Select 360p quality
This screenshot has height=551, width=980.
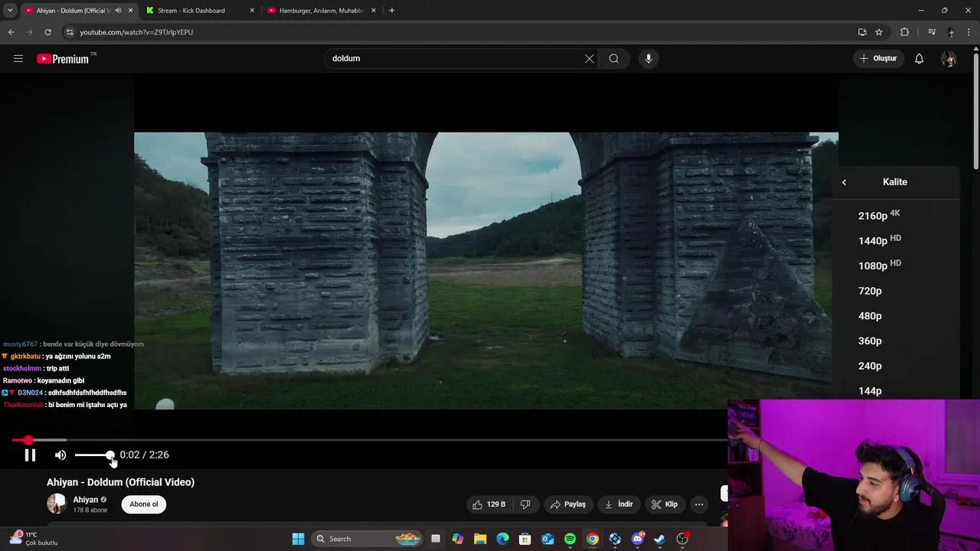tap(896, 341)
